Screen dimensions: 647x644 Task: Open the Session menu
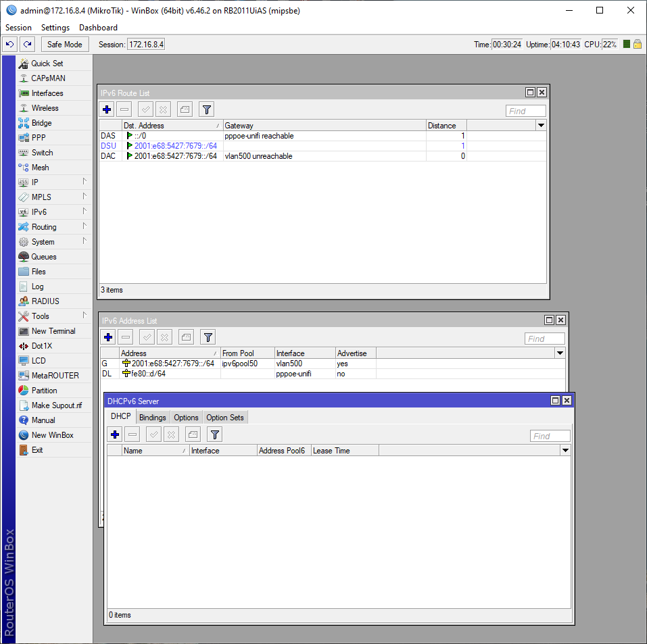(18, 28)
